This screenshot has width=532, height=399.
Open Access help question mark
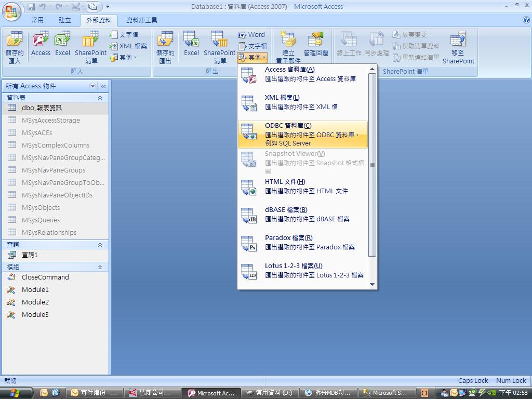click(526, 20)
